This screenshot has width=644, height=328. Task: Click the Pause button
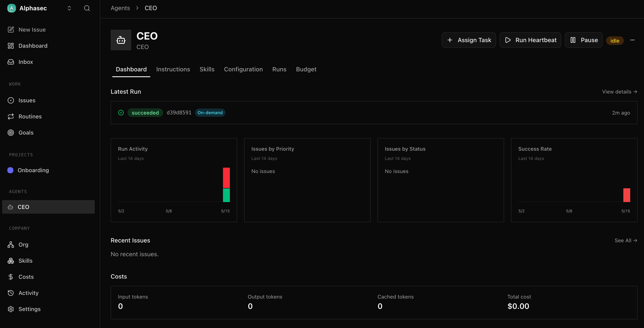tap(584, 40)
